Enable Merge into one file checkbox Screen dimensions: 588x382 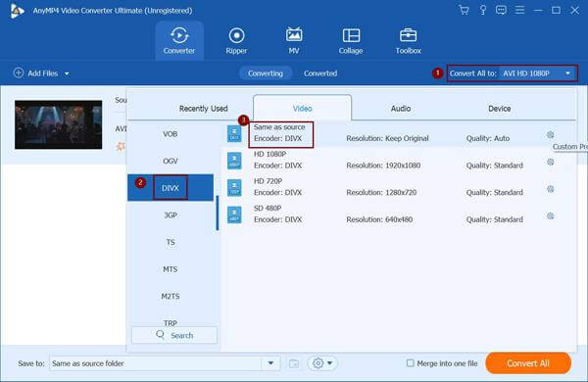coord(411,362)
